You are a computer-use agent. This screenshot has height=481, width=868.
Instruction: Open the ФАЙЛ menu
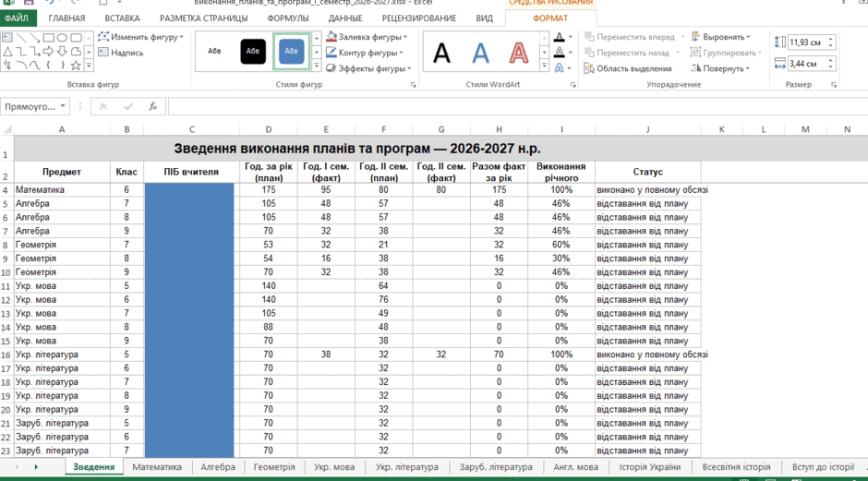[x=18, y=18]
